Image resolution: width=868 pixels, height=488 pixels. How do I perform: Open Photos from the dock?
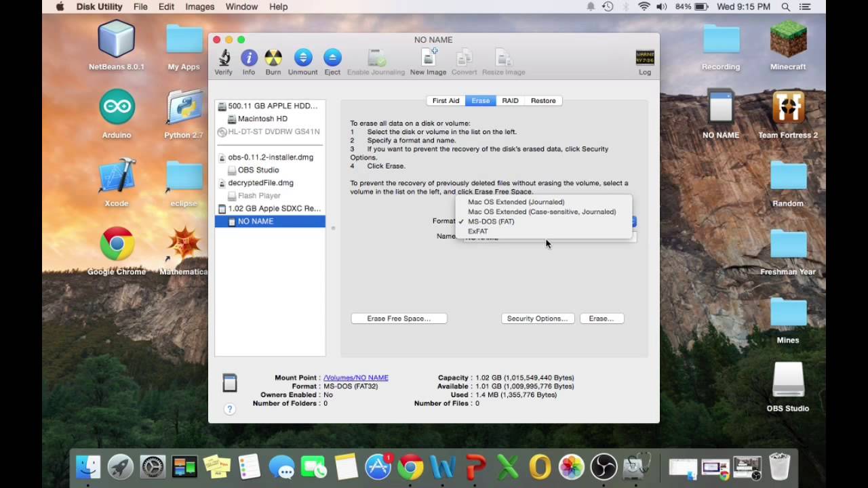pyautogui.click(x=571, y=466)
